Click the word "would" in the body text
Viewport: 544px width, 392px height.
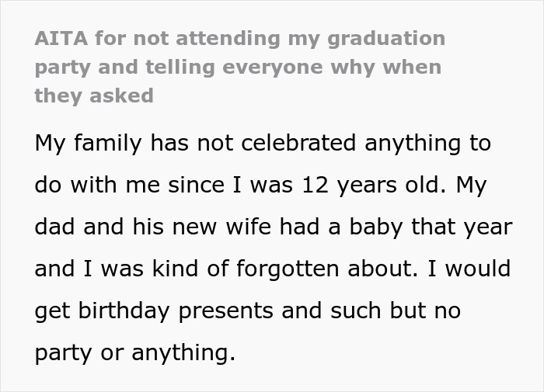pos(476,269)
